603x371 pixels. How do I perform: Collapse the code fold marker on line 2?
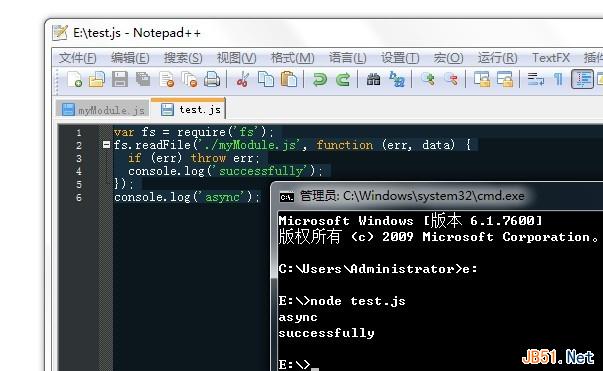point(107,145)
